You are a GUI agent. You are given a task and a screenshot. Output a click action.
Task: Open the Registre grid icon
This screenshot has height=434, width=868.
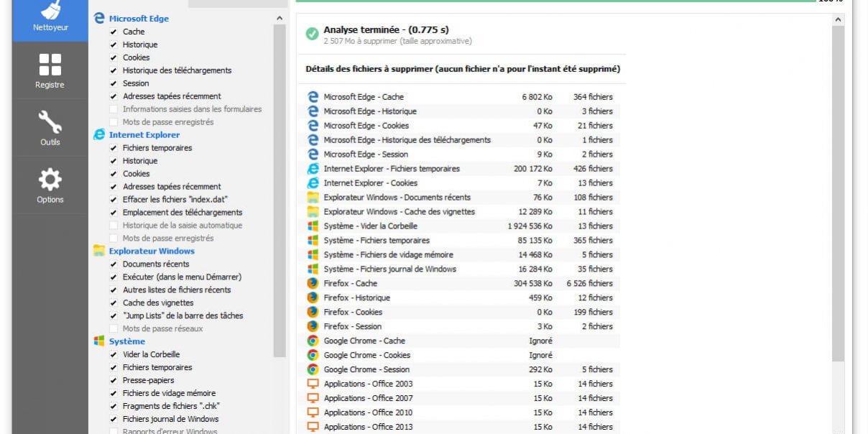[50, 70]
